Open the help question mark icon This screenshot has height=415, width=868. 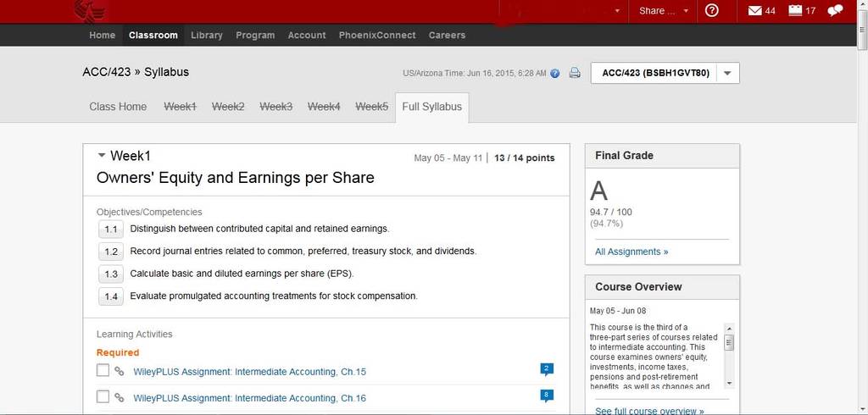712,10
